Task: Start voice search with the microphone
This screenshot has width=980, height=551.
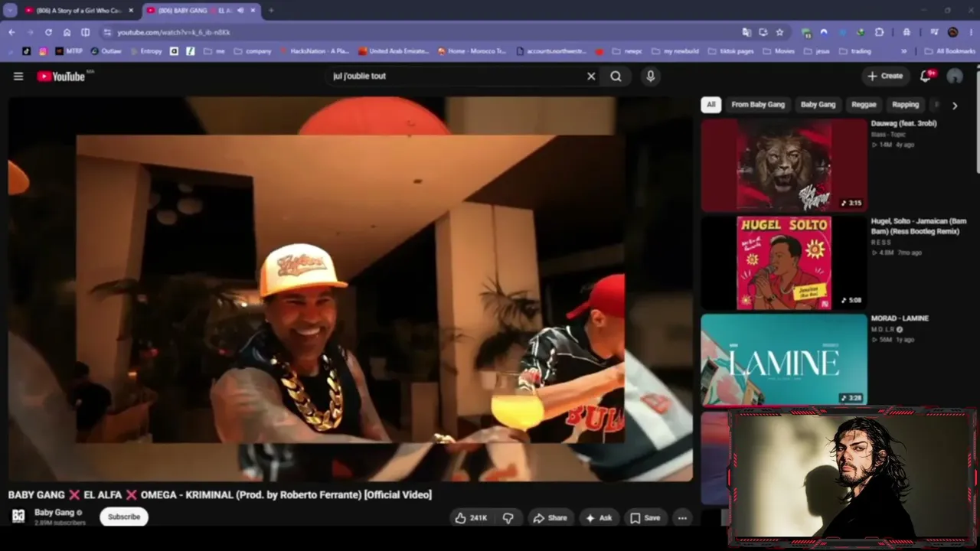Action: [x=651, y=77]
